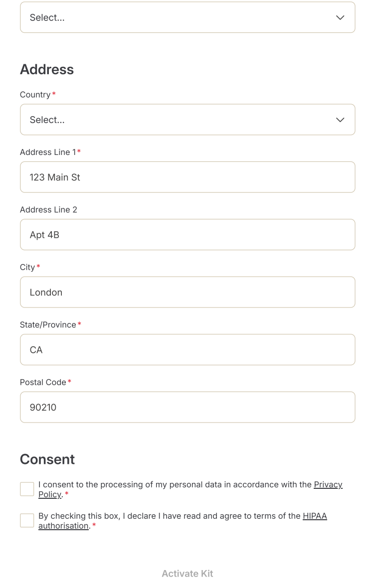Viewport: 381px width, 588px height.
Task: Open the topmost Select... dropdown field
Action: click(x=180, y=17)
